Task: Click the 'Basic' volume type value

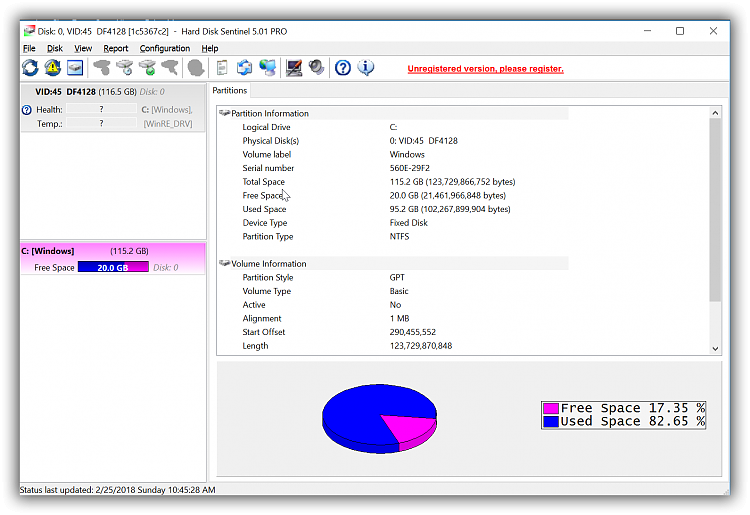Action: pyautogui.click(x=399, y=291)
